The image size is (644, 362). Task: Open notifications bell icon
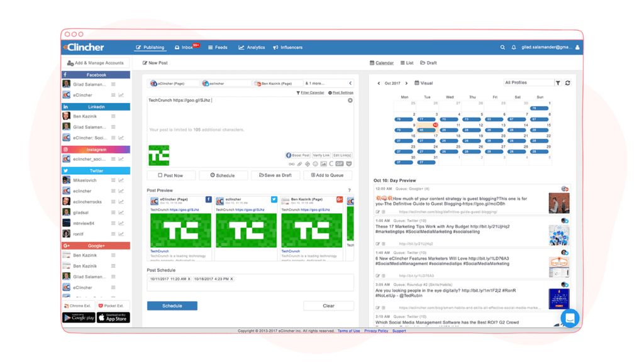pyautogui.click(x=513, y=47)
